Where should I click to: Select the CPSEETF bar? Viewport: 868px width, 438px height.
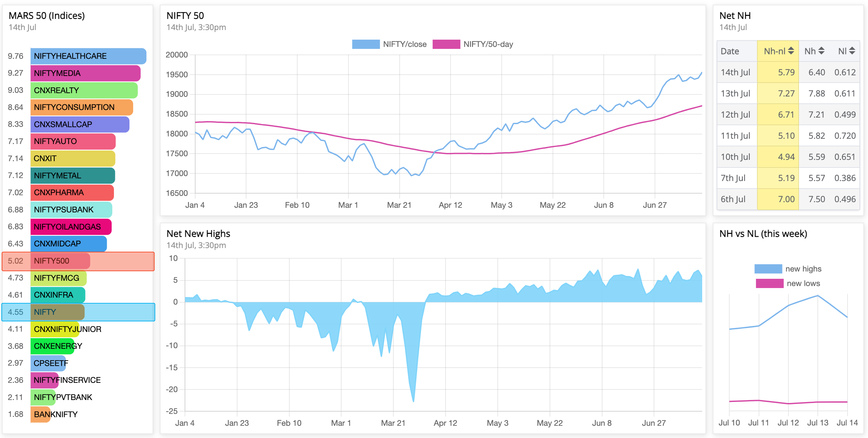pyautogui.click(x=48, y=363)
